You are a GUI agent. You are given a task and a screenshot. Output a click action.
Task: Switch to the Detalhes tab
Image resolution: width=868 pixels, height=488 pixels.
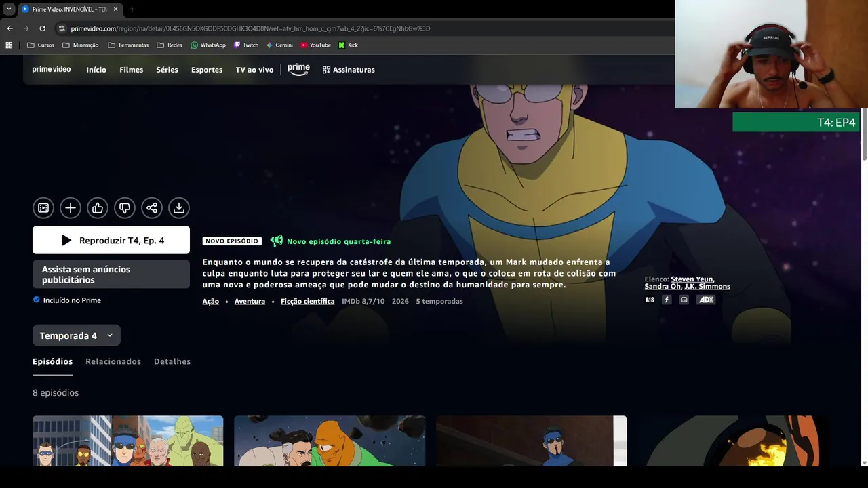point(172,361)
